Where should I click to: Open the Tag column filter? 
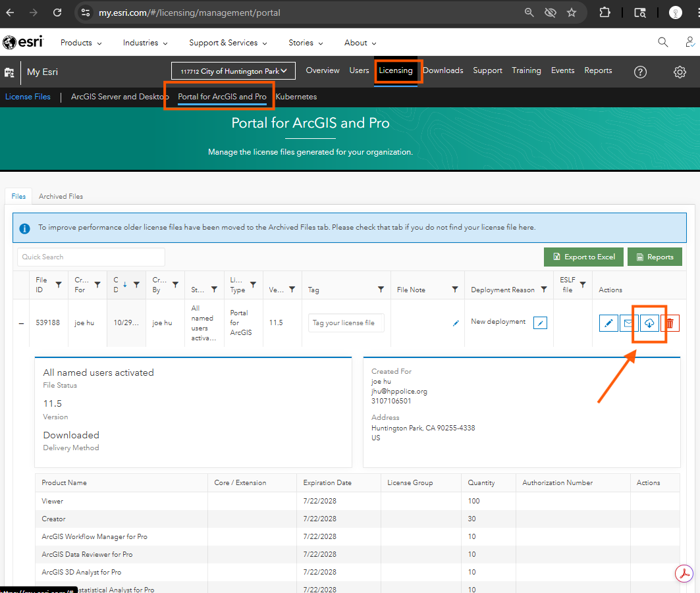point(381,290)
